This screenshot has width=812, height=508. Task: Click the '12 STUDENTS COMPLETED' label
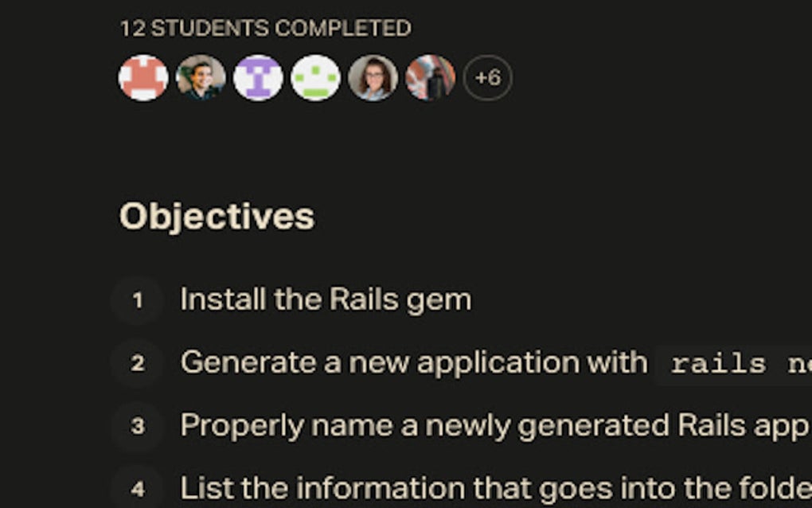point(265,29)
